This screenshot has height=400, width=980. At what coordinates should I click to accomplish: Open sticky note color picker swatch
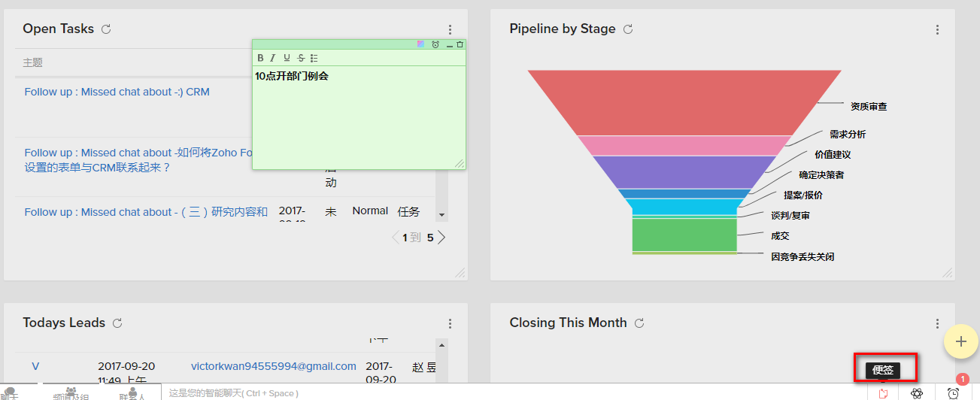click(x=421, y=44)
